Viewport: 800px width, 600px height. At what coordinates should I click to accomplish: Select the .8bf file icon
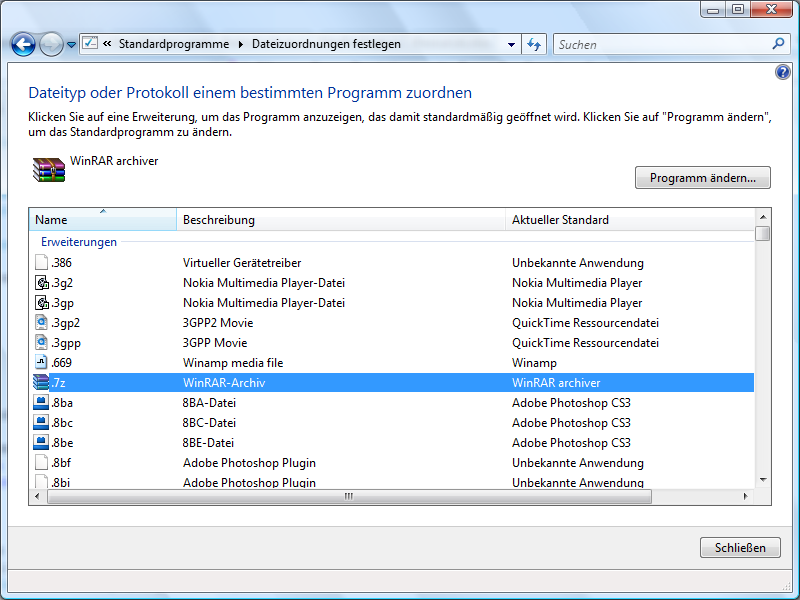[41, 462]
